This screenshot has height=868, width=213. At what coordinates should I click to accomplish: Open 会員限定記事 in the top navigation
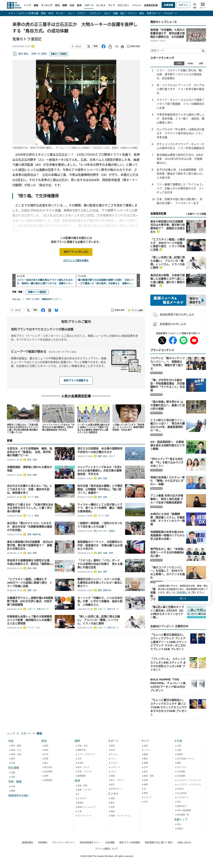pos(151,5)
